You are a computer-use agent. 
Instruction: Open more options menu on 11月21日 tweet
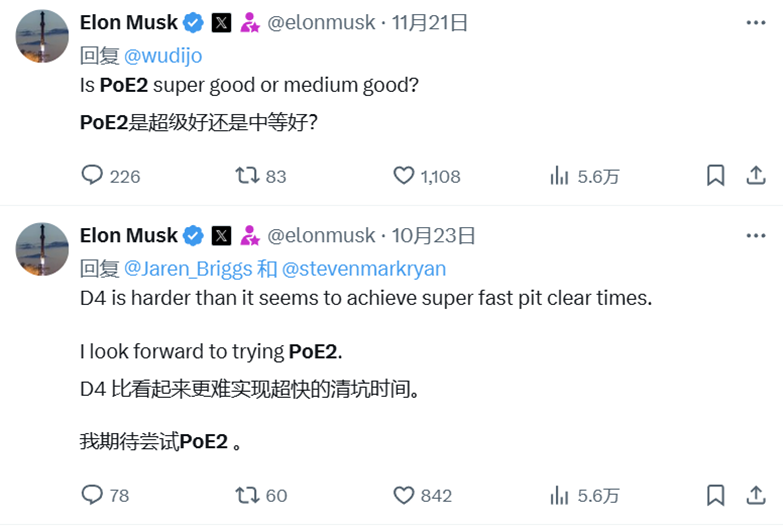pos(756,22)
